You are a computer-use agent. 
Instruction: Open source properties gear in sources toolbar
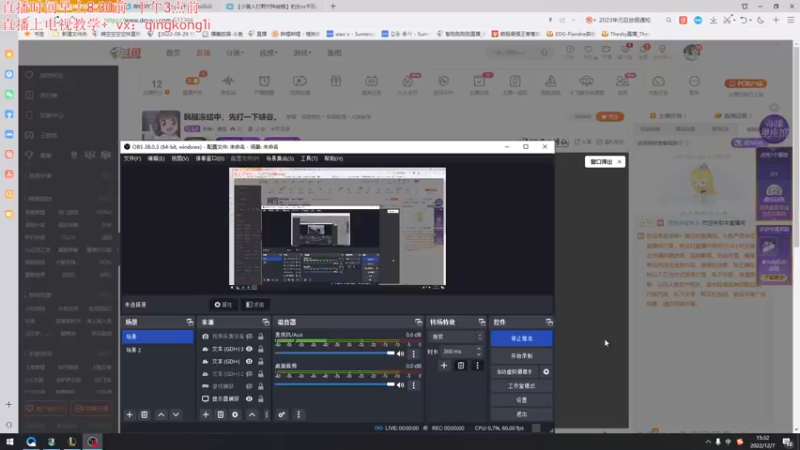235,415
